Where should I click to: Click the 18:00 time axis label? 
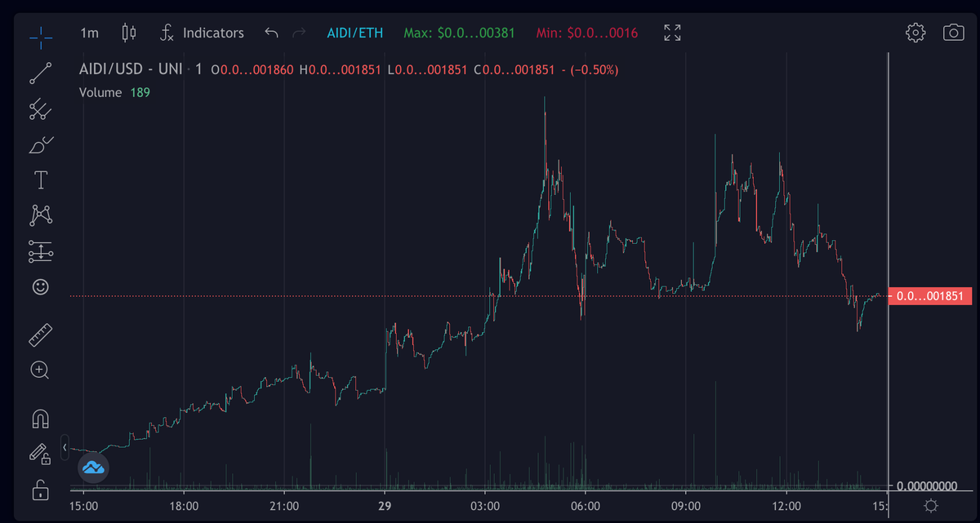(x=184, y=506)
